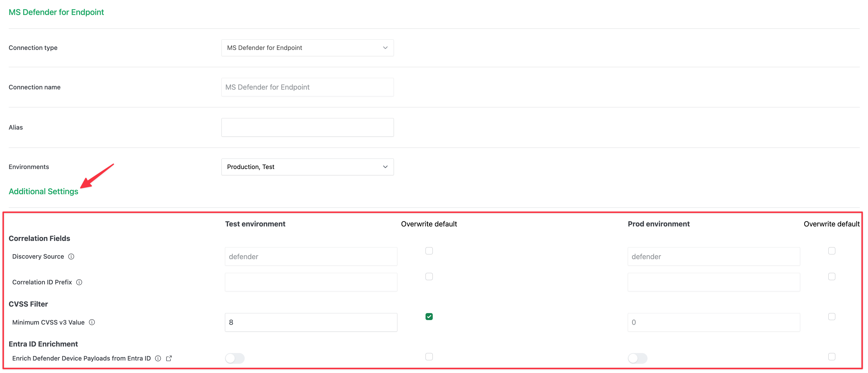Viewport: 868px width, 373px height.
Task: Click the CVSS Filter section label
Action: point(28,304)
